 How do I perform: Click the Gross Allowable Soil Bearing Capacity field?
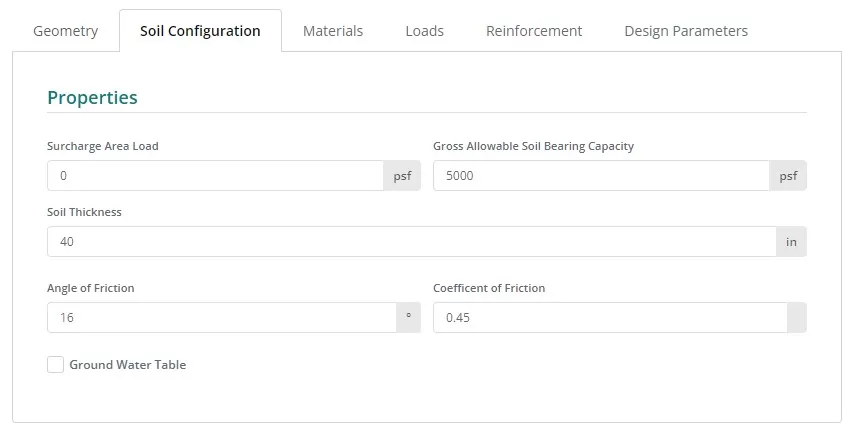601,176
